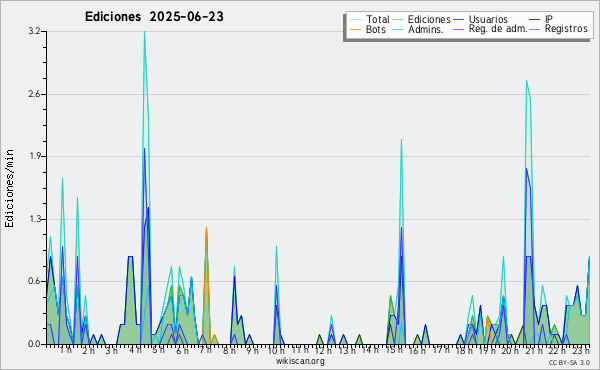Screen dimensions: 600x370
Task: Click the Total peak near 15 h
Action: tap(401, 140)
